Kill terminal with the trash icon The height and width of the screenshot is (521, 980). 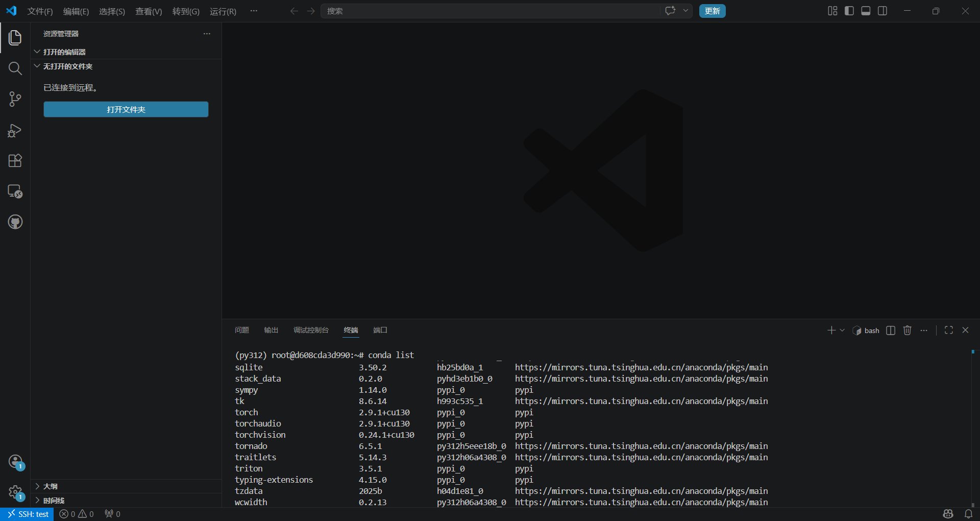(907, 330)
